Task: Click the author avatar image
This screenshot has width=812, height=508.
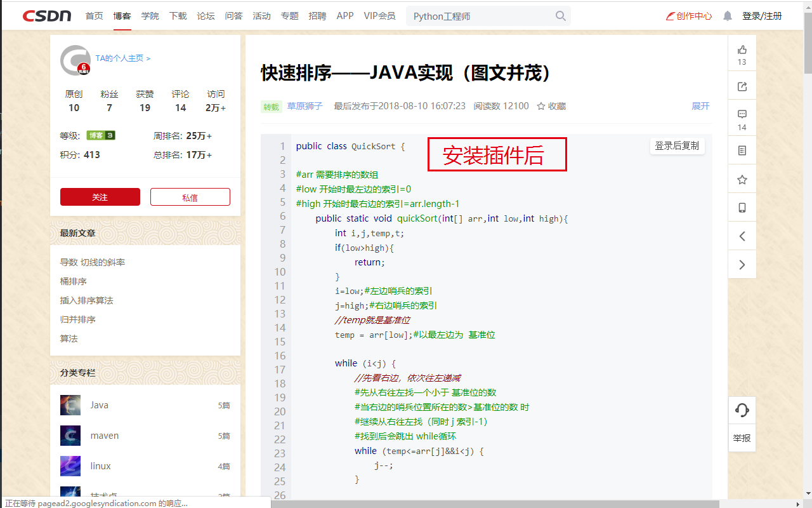Action: (75, 60)
